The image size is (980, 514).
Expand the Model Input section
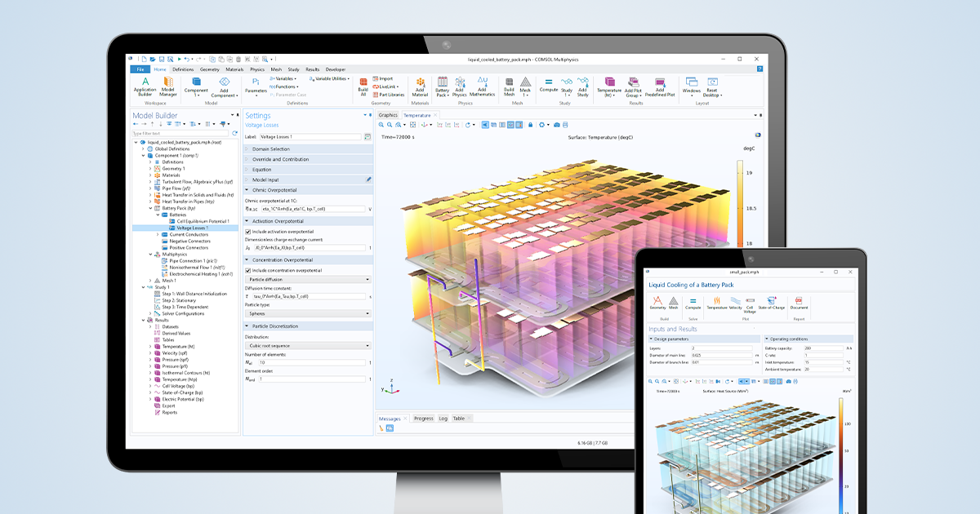tap(308, 179)
